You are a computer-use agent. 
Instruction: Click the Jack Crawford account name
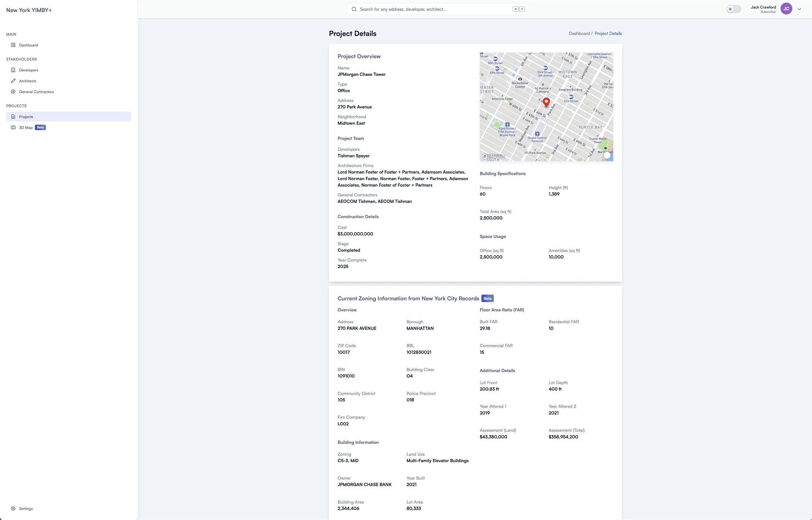(763, 7)
